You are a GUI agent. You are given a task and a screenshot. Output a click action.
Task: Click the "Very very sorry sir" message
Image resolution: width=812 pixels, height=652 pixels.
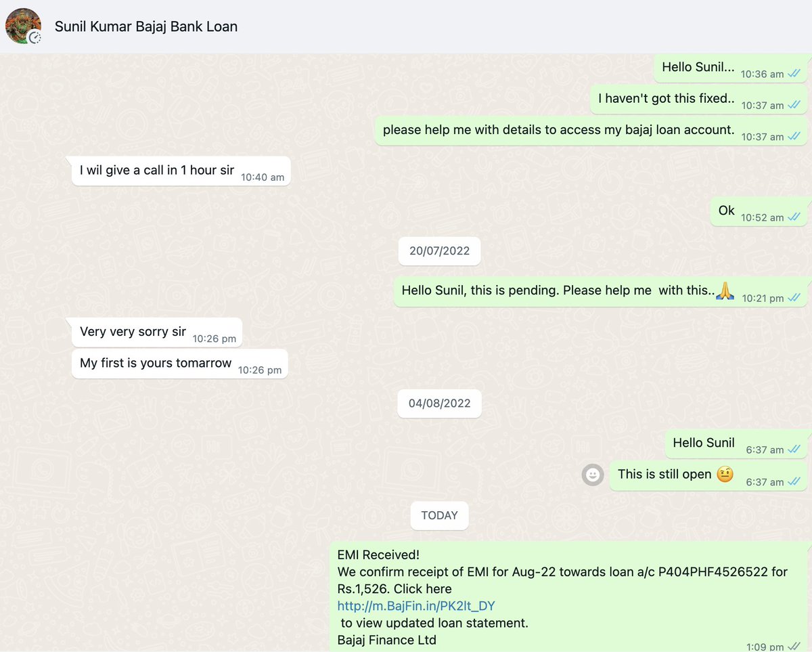point(157,332)
